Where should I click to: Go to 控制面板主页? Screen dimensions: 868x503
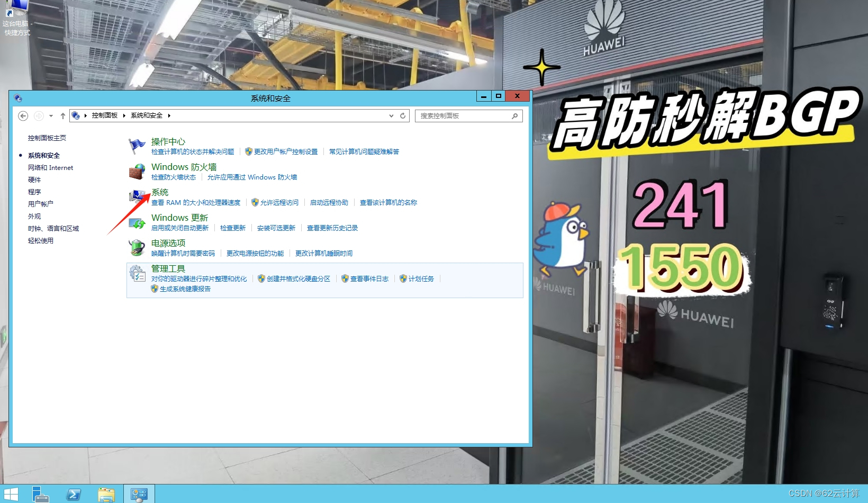47,138
